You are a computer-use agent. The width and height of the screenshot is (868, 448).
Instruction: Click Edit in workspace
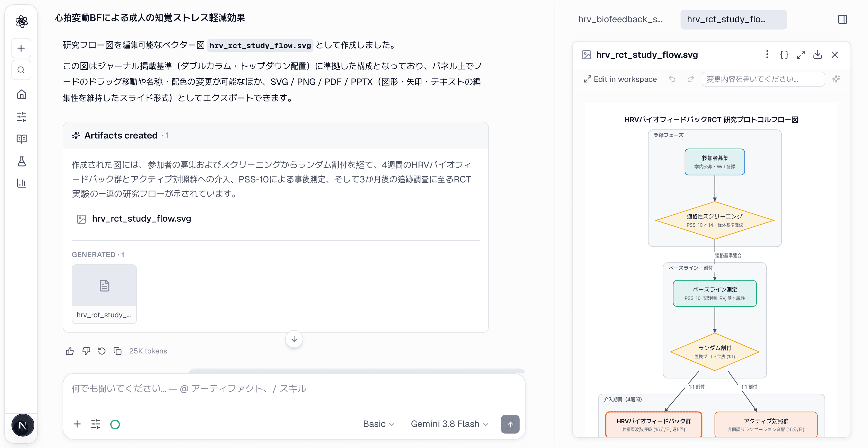click(x=620, y=79)
